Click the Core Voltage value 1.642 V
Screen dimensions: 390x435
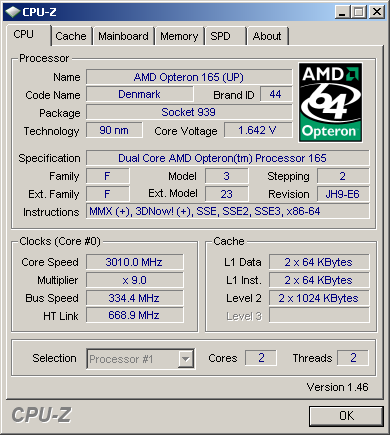coord(258,130)
